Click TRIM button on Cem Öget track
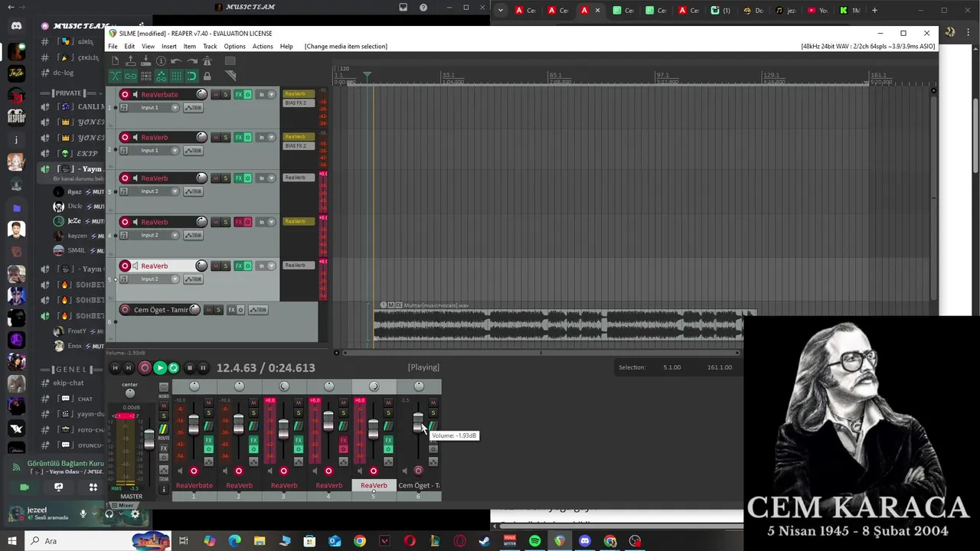980x551 pixels. pos(258,310)
